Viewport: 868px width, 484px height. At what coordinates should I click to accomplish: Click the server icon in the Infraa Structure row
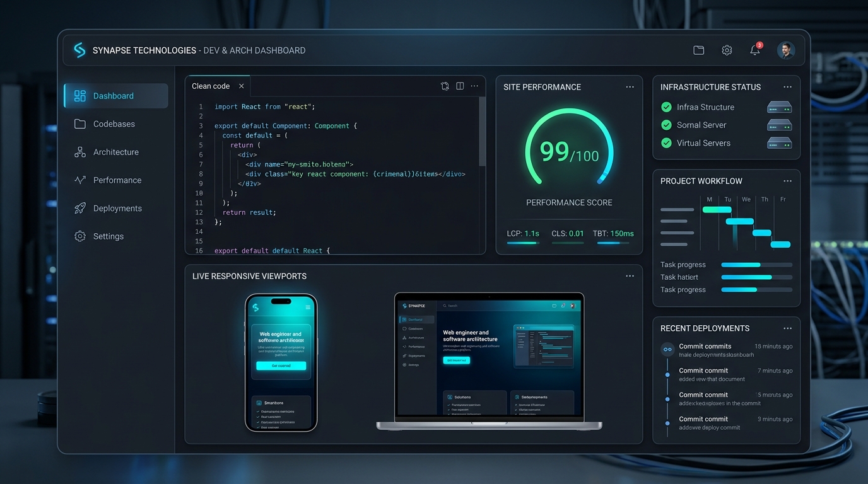pyautogui.click(x=779, y=107)
